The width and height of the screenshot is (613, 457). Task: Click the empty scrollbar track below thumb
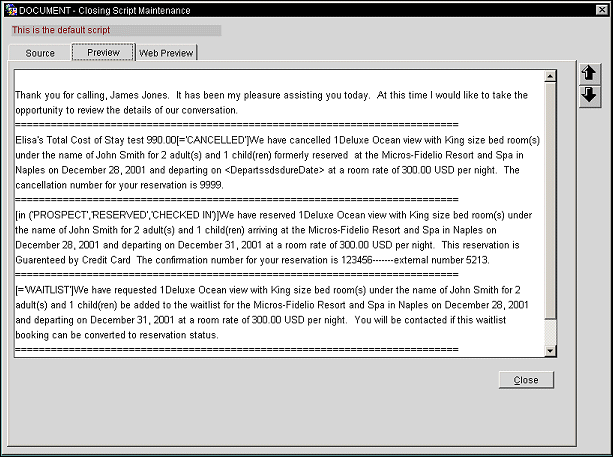[549, 331]
